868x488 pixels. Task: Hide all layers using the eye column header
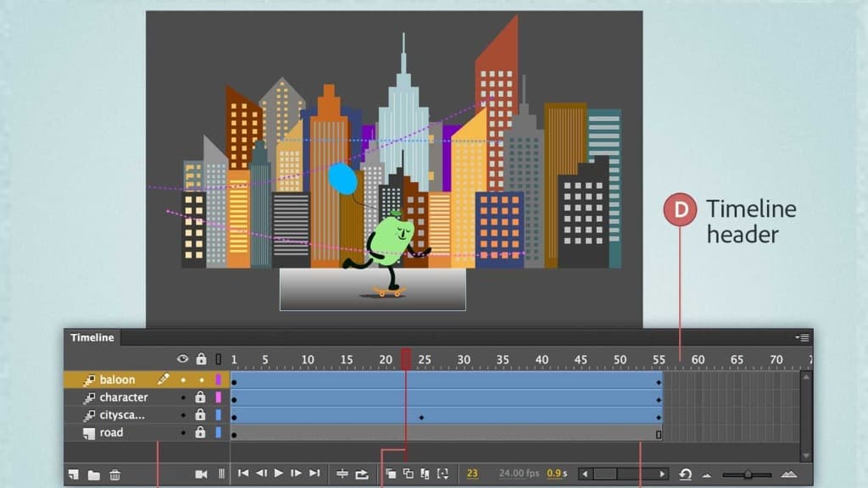click(182, 358)
